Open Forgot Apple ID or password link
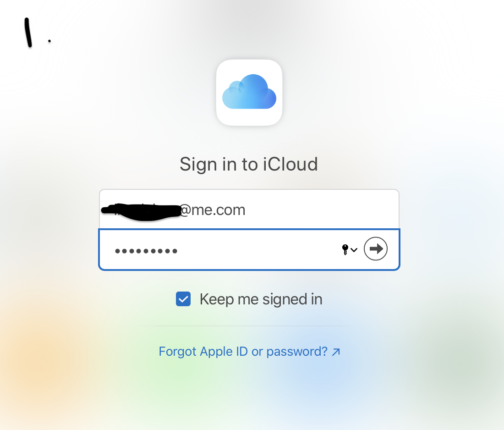Viewport: 504px width, 430px height. point(249,352)
